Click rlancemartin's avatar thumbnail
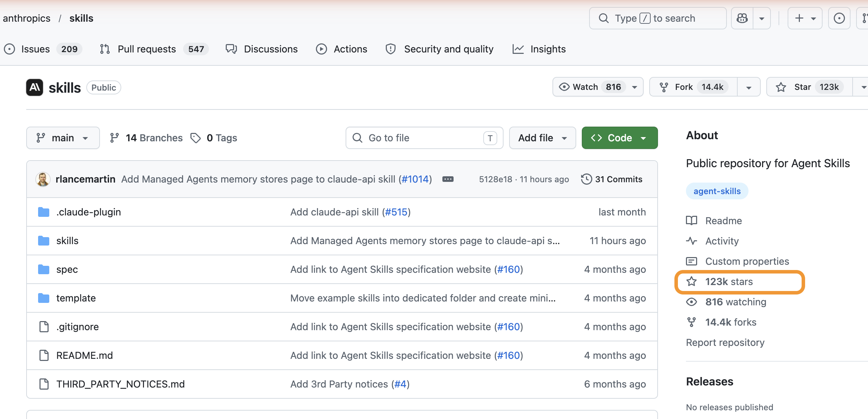 click(x=43, y=179)
